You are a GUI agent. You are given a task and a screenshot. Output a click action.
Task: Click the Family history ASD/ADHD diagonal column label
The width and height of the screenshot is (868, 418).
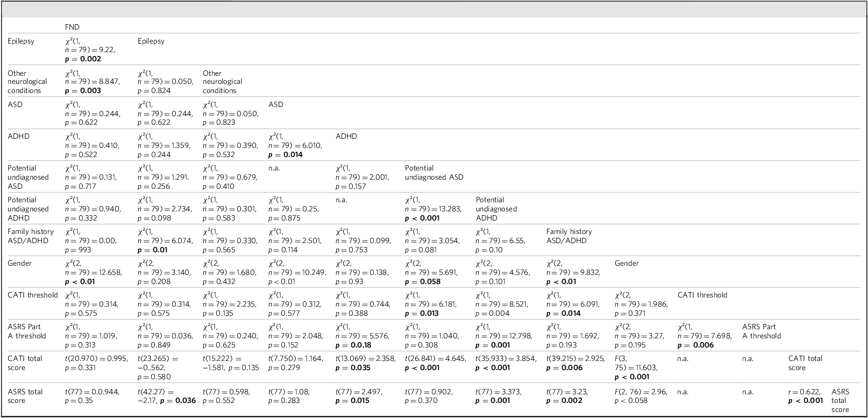(x=569, y=236)
